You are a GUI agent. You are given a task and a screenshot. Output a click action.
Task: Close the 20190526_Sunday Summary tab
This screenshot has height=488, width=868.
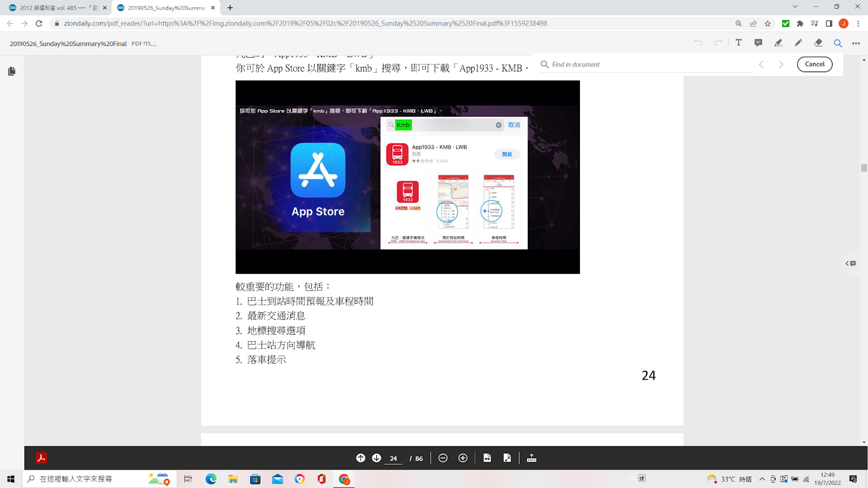click(213, 8)
